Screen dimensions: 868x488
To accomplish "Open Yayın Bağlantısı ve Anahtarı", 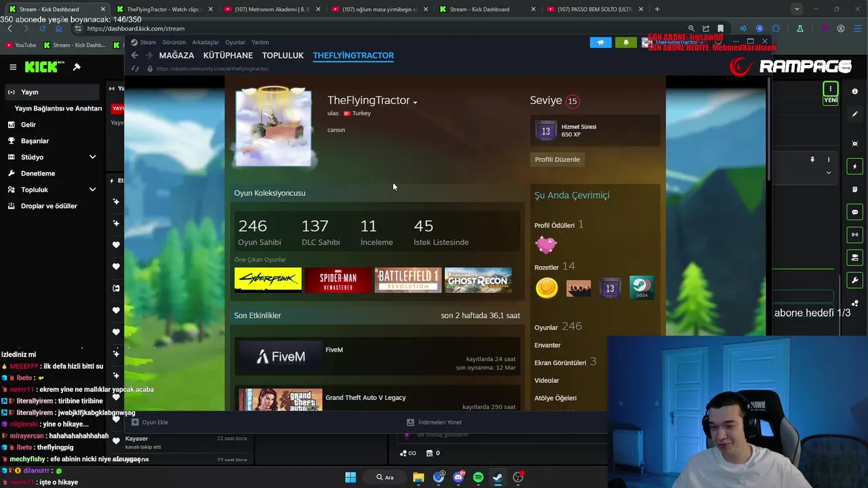I will point(58,108).
